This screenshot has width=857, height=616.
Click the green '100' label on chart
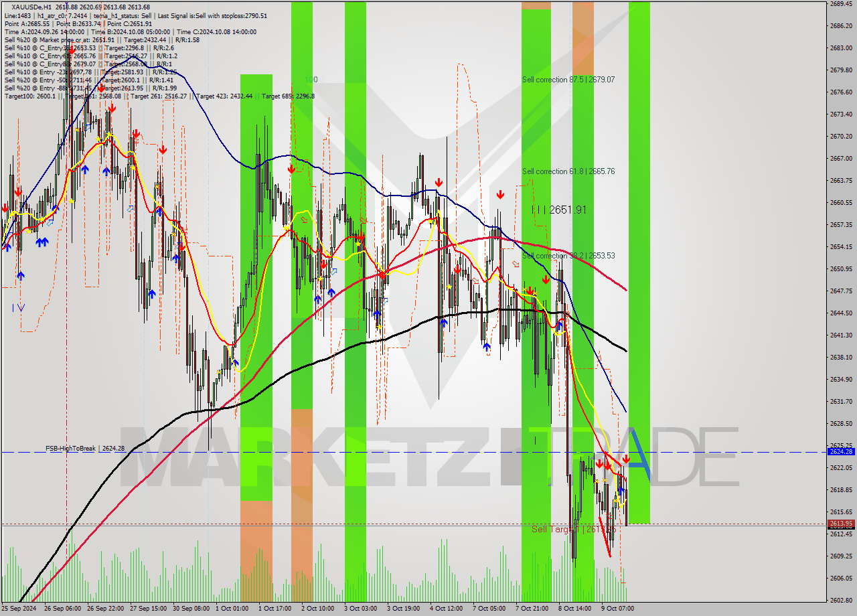pos(311,79)
